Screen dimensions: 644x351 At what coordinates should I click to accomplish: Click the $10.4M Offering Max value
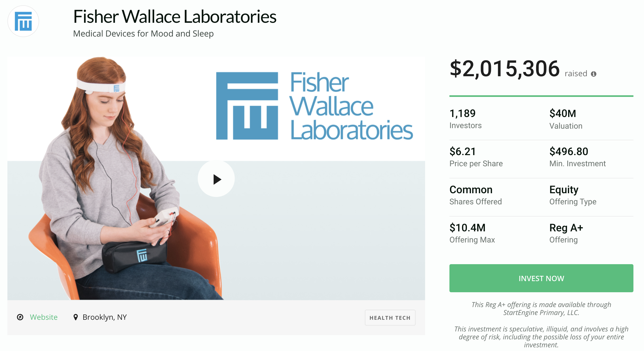click(467, 228)
